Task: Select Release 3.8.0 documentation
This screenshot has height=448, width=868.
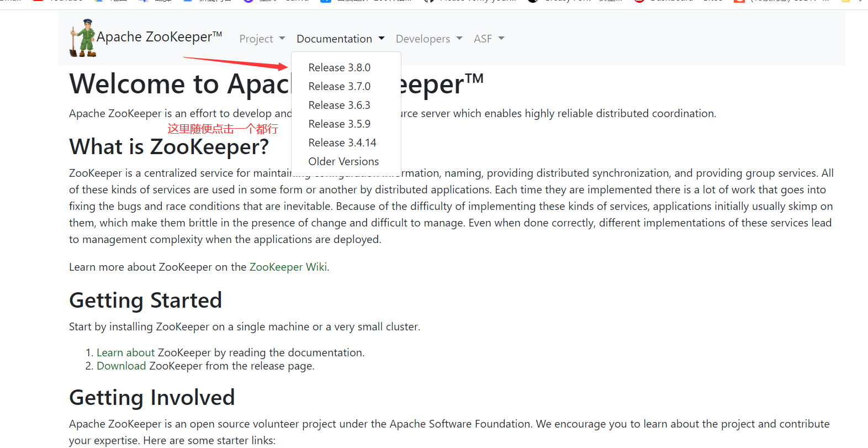Action: [340, 67]
